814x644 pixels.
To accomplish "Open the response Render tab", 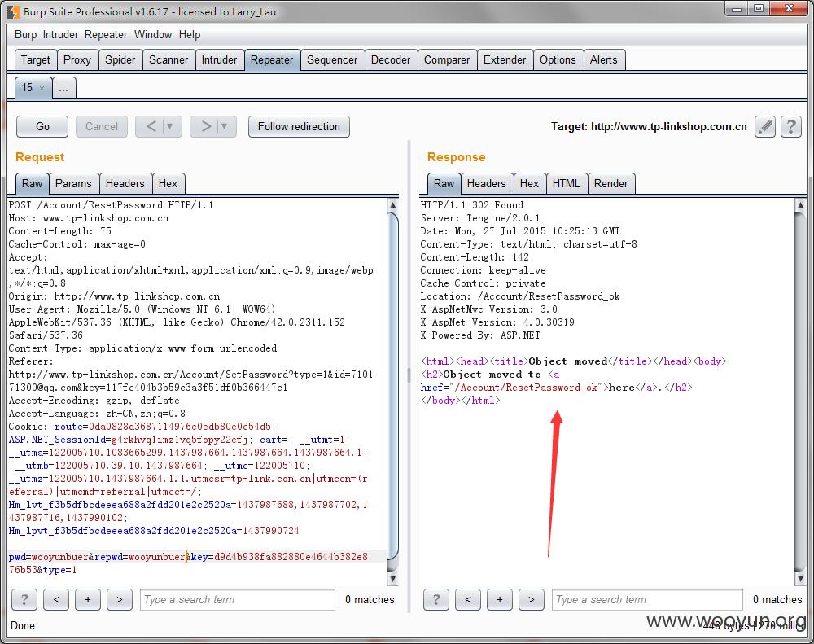I will point(611,184).
